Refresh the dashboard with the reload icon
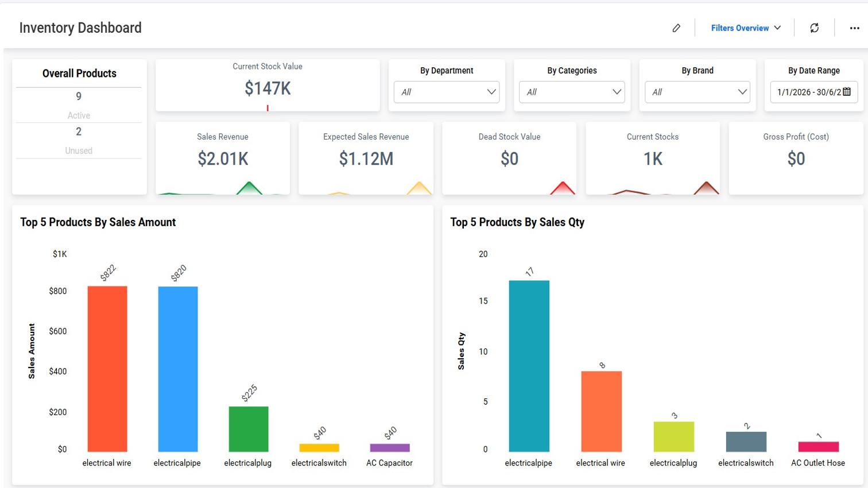 pos(814,28)
